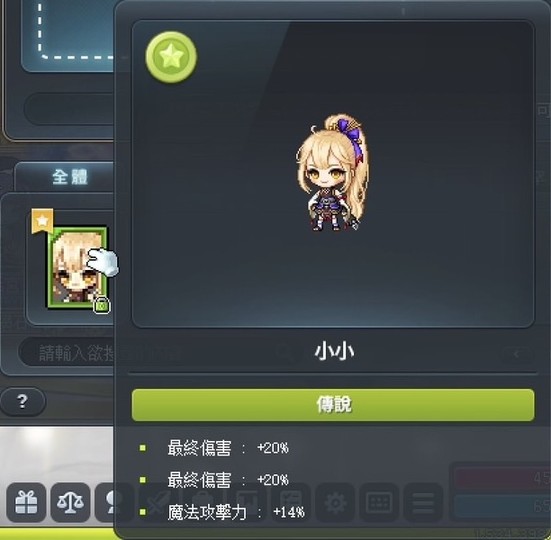Toggle the gold star favorite ribbon
The image size is (551, 540).
(x=42, y=221)
